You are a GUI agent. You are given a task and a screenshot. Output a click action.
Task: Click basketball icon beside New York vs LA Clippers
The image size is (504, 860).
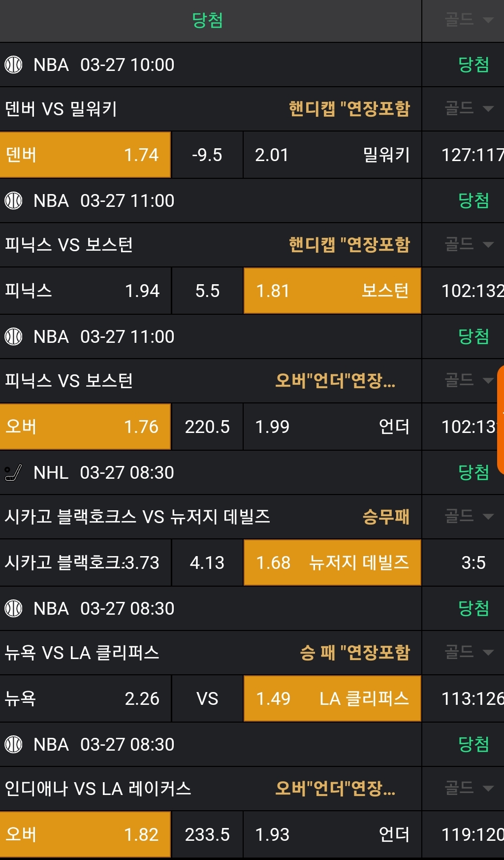pos(13,608)
